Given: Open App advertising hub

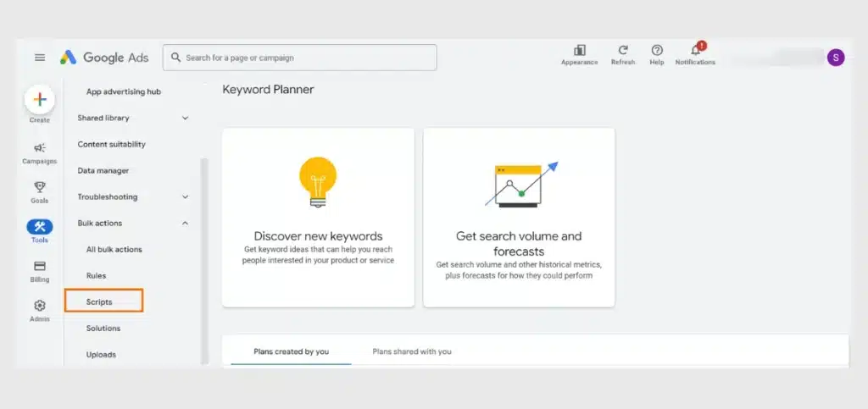Looking at the screenshot, I should pyautogui.click(x=124, y=91).
